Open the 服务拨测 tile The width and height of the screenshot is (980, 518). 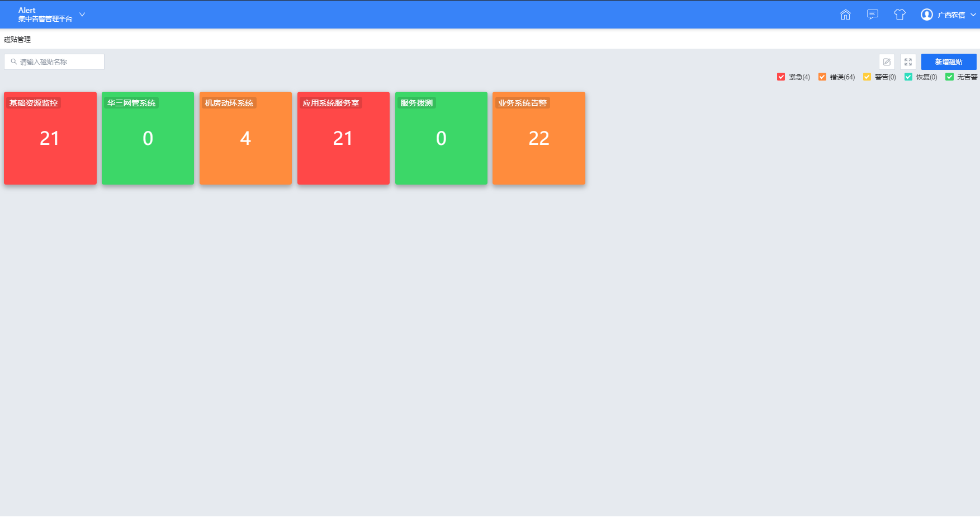click(x=441, y=138)
